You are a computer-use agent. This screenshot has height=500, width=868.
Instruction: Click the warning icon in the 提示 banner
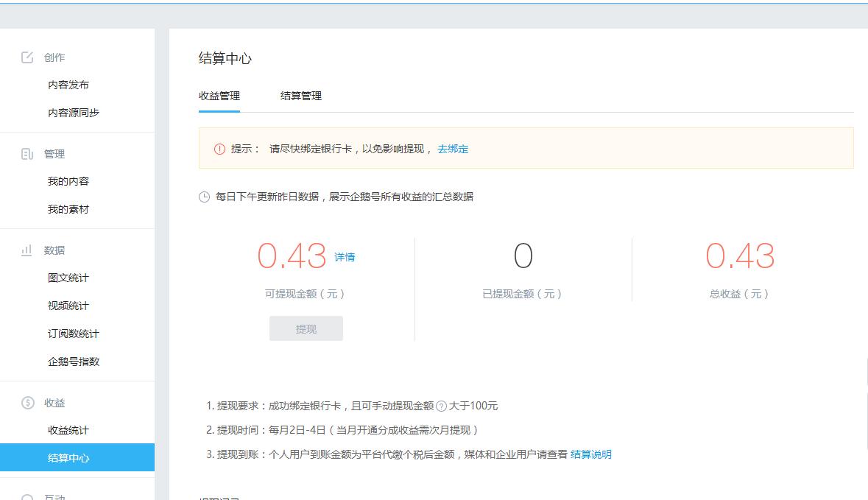click(219, 148)
